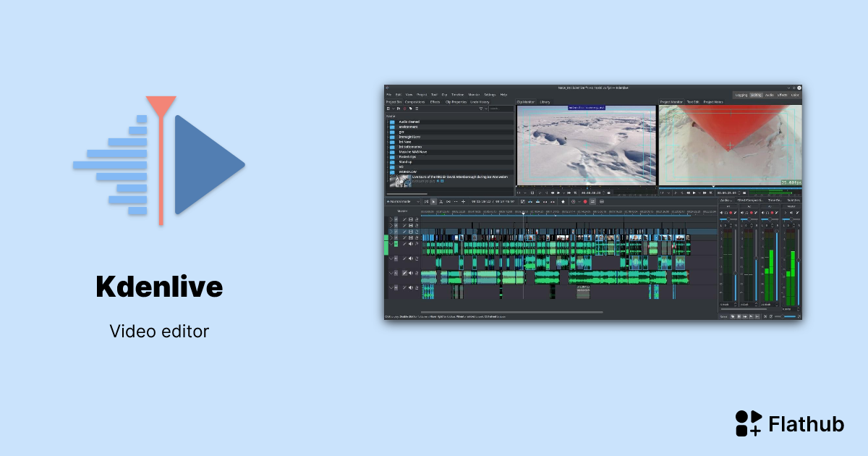The height and width of the screenshot is (456, 868).
Task: Mute a channel in the Audio Mixer
Action: coord(721,212)
